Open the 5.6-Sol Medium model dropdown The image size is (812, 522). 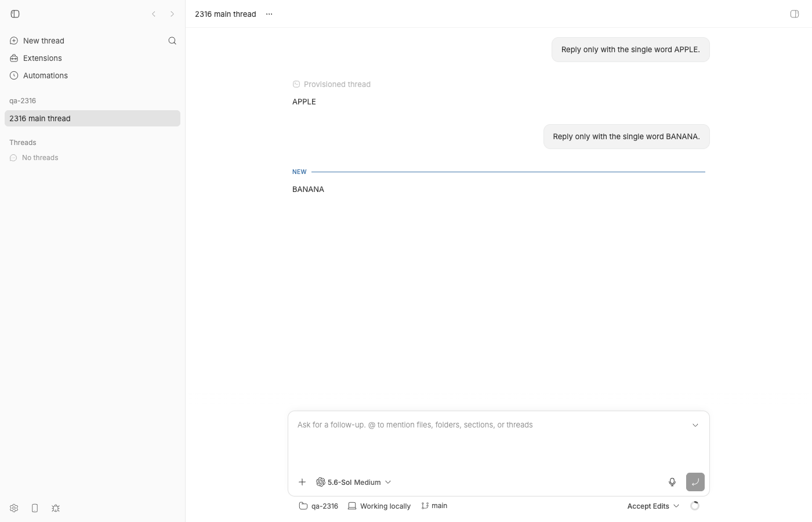354,482
